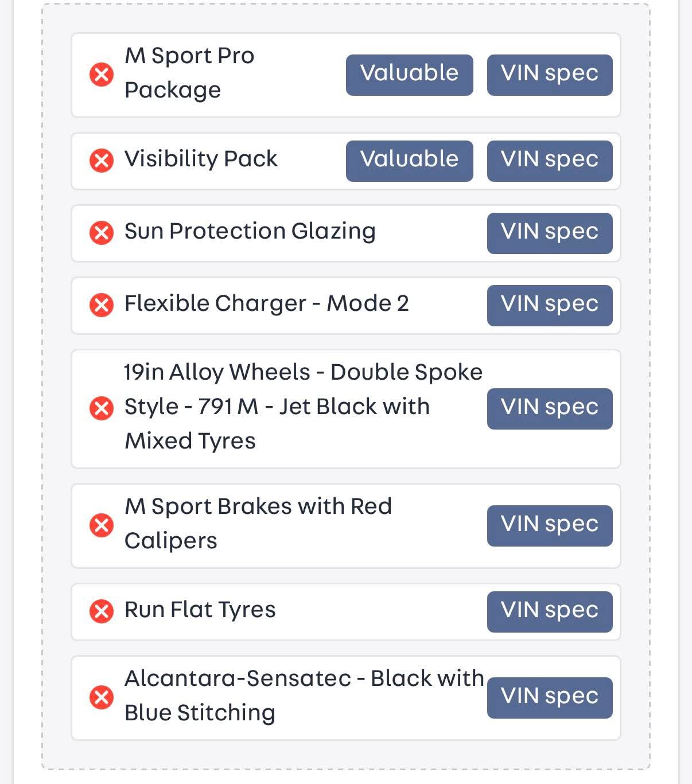Click Valuable tag on M Sport Pro Package

point(410,75)
